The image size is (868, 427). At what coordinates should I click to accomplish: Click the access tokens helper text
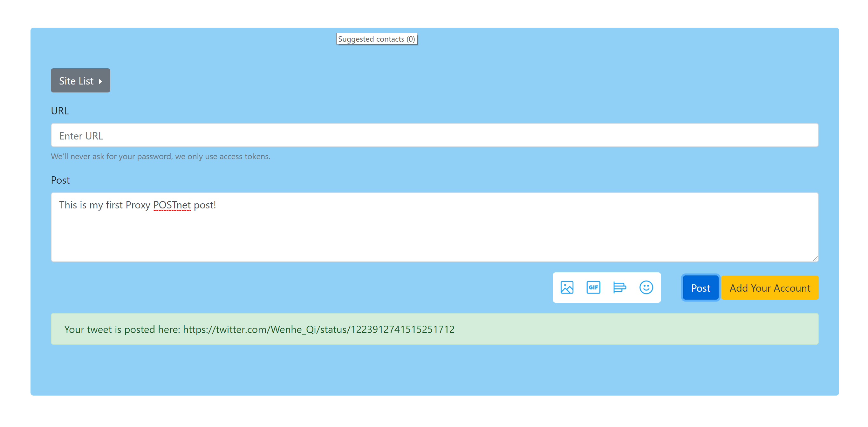click(x=161, y=156)
